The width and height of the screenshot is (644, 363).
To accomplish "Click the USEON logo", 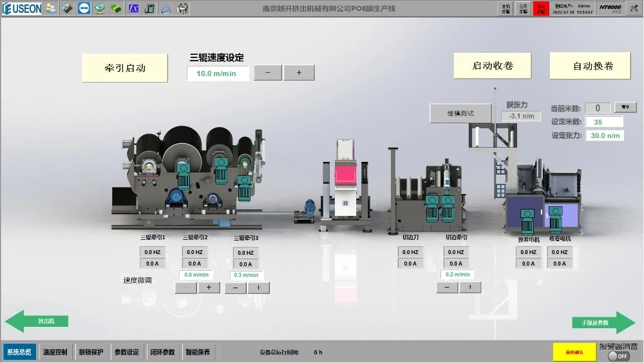I will (x=22, y=8).
